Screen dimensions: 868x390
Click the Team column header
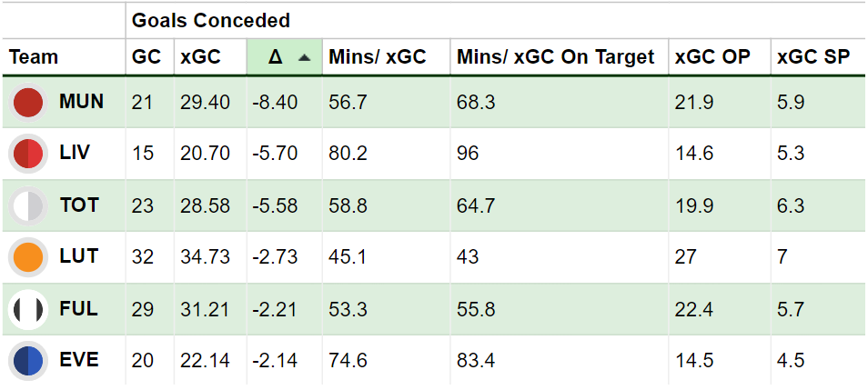34,57
